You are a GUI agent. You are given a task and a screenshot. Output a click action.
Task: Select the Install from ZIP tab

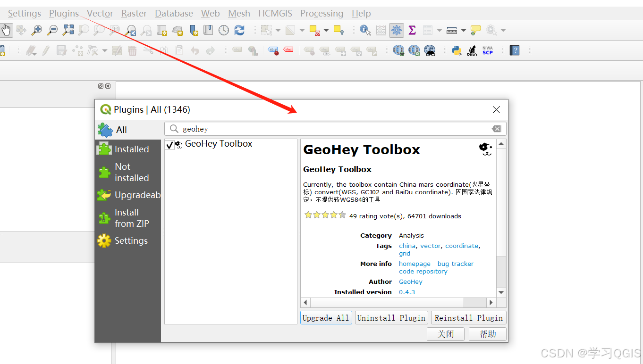(128, 218)
